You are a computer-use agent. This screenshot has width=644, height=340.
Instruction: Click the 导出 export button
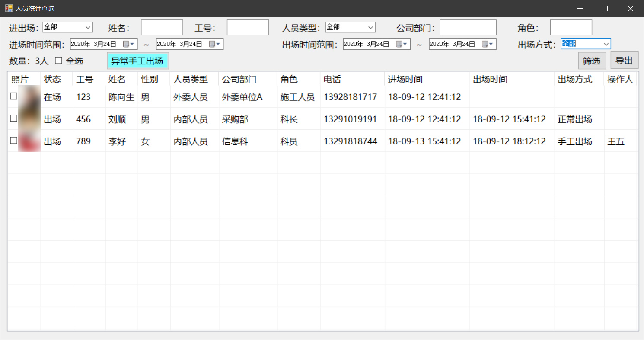[x=624, y=61]
